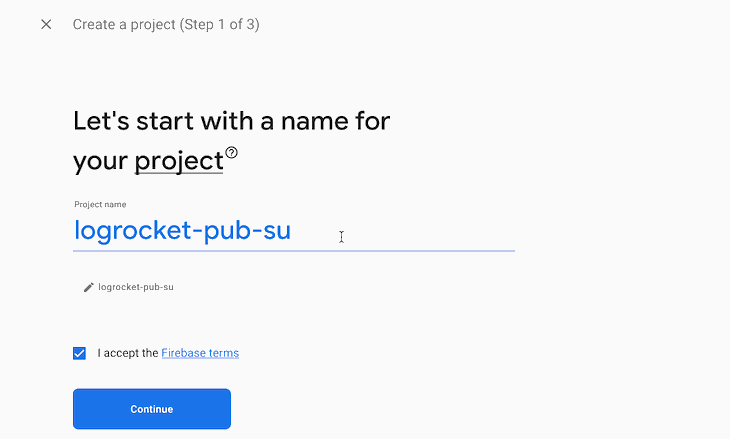Open the question mark help tooltip

coord(231,152)
